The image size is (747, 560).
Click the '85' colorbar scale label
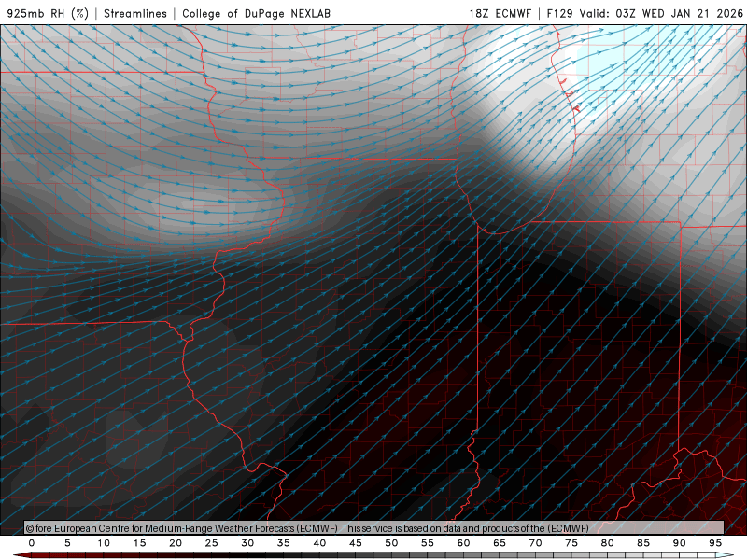(643, 543)
